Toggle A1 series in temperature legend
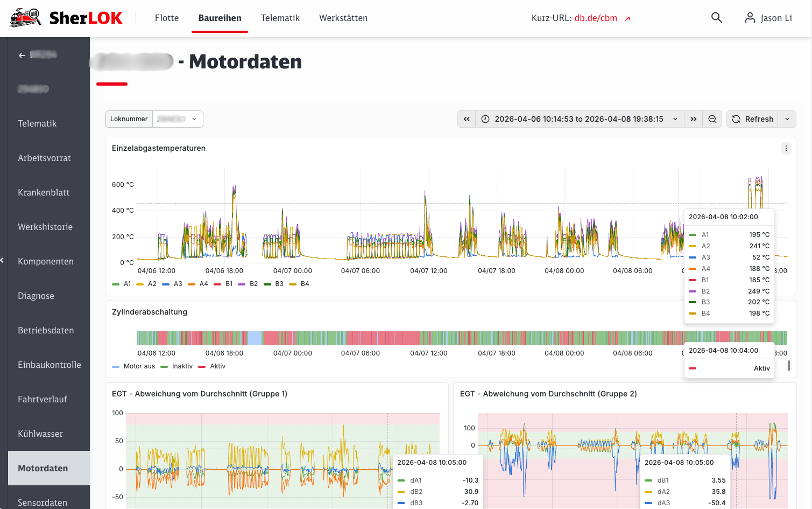 [122, 284]
